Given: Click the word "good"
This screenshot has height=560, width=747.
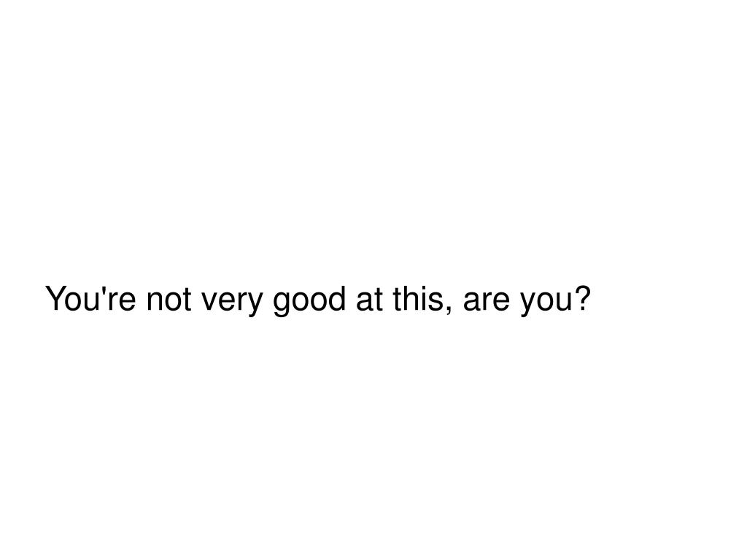Looking at the screenshot, I should (309, 301).
